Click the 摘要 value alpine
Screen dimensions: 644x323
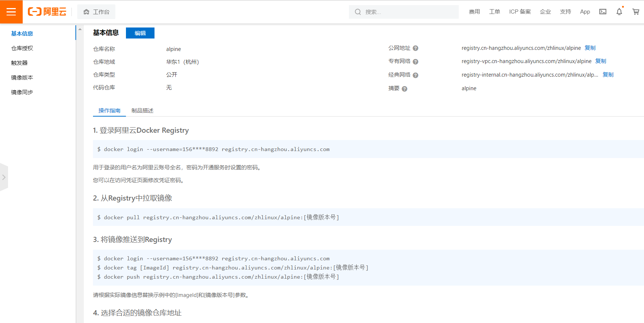[x=469, y=88]
